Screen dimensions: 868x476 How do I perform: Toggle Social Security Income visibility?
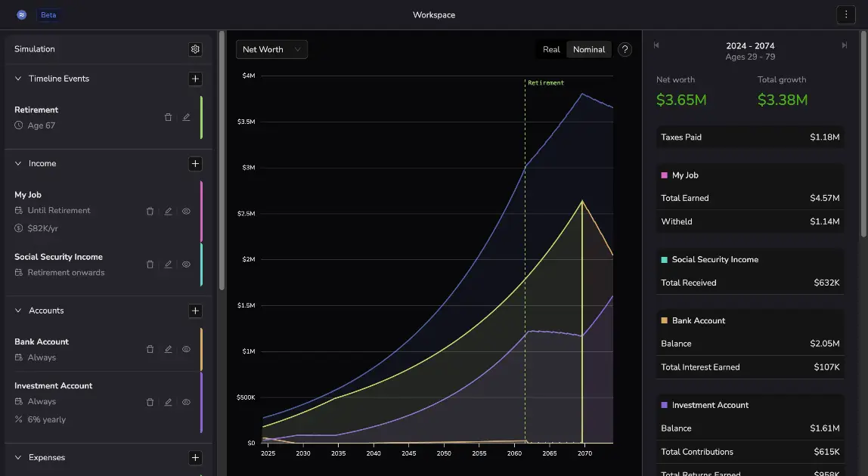click(186, 264)
